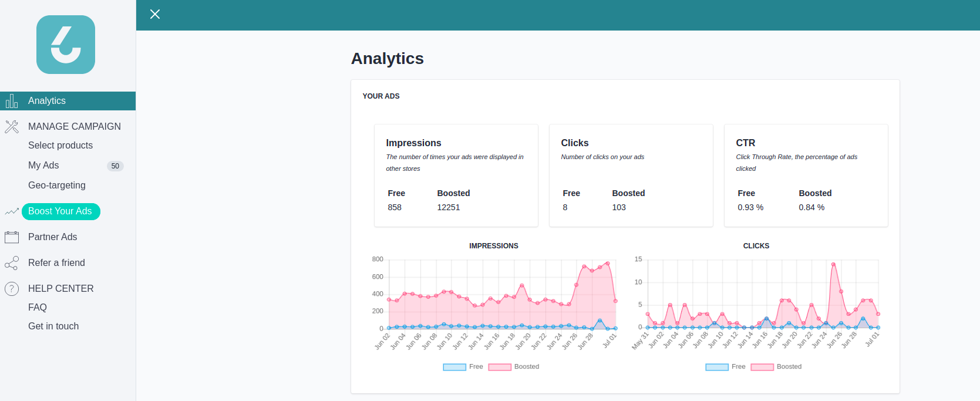
Task: Click the May 31 label on Clicks chart
Action: click(641, 341)
